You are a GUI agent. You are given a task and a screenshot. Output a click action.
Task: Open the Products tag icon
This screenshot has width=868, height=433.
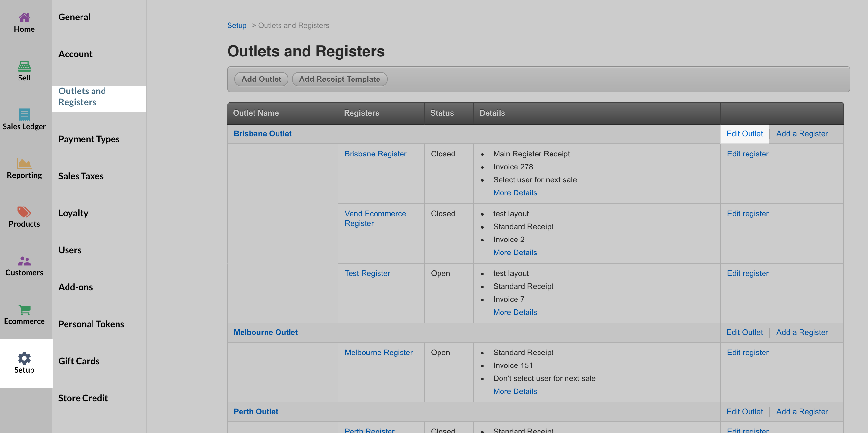coord(24,212)
